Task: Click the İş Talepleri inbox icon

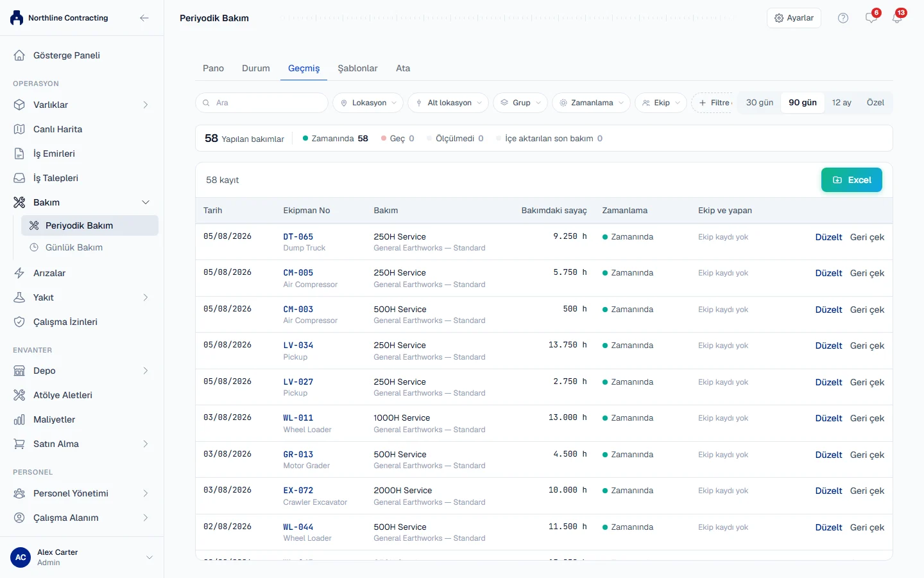Action: [x=19, y=178]
